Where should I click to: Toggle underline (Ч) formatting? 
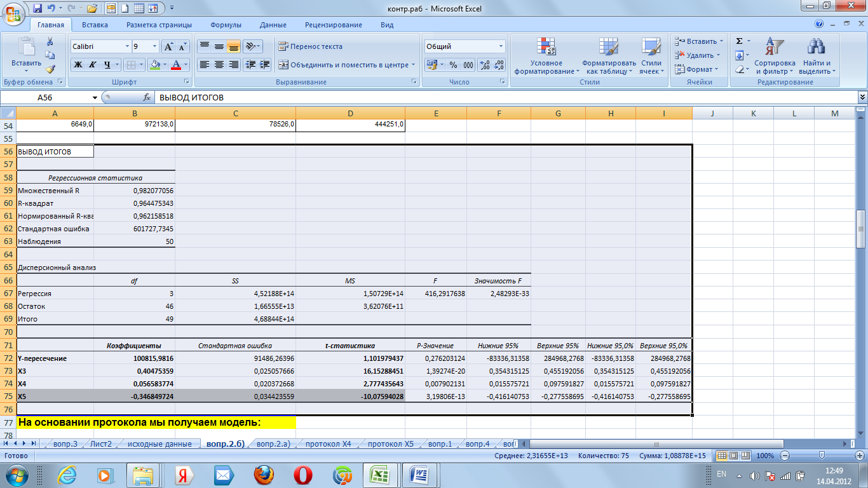pyautogui.click(x=107, y=65)
